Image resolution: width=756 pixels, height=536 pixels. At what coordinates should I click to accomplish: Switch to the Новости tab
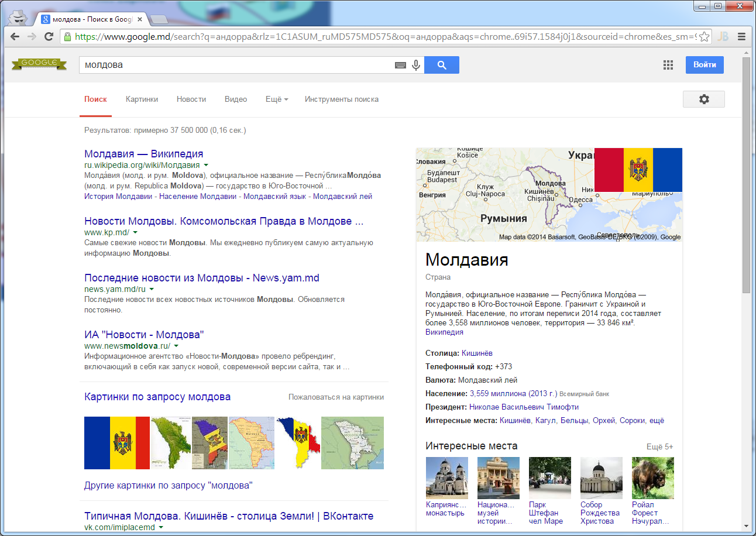coord(191,99)
